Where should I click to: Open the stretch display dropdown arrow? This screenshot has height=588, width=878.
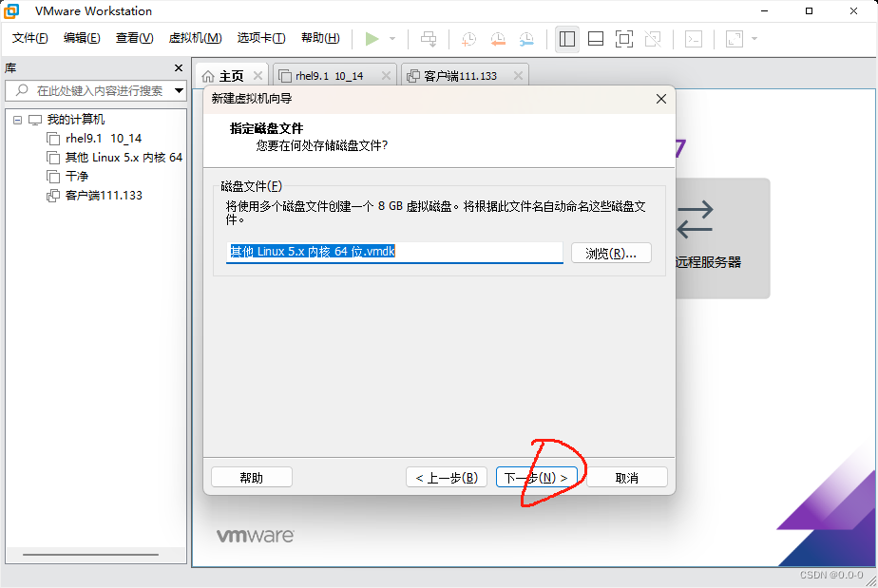point(754,39)
